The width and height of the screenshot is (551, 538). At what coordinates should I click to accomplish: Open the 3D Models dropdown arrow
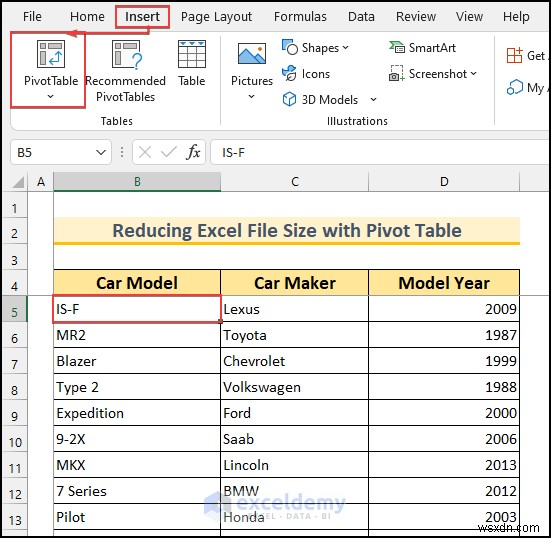click(x=374, y=100)
